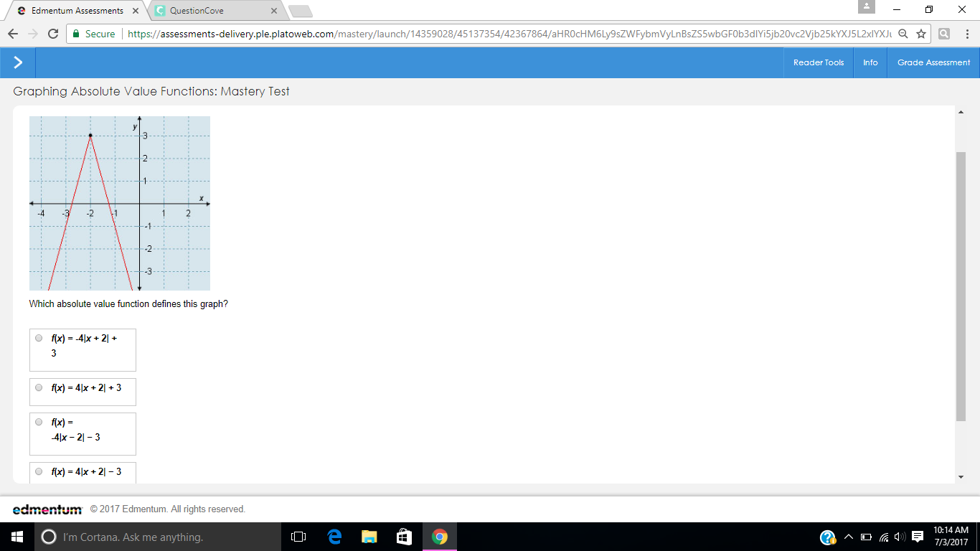
Task: Click the Cortana search box
Action: pos(158,537)
